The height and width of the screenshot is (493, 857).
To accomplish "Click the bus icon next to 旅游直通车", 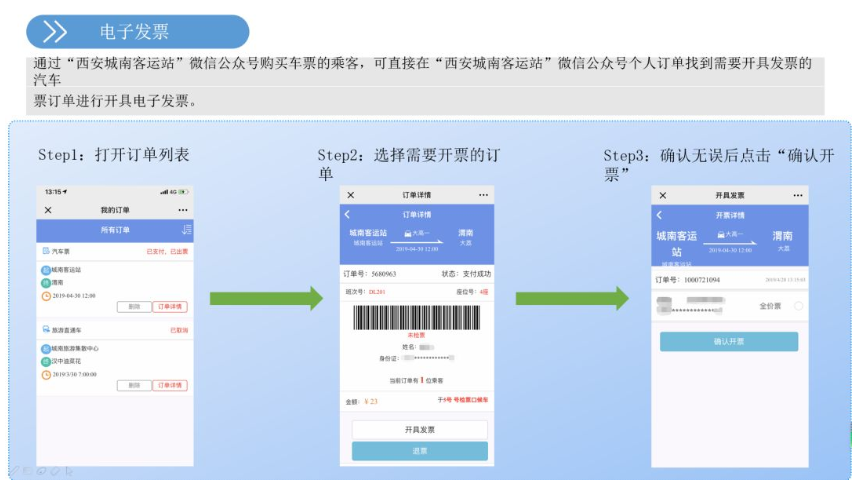I will tap(46, 329).
